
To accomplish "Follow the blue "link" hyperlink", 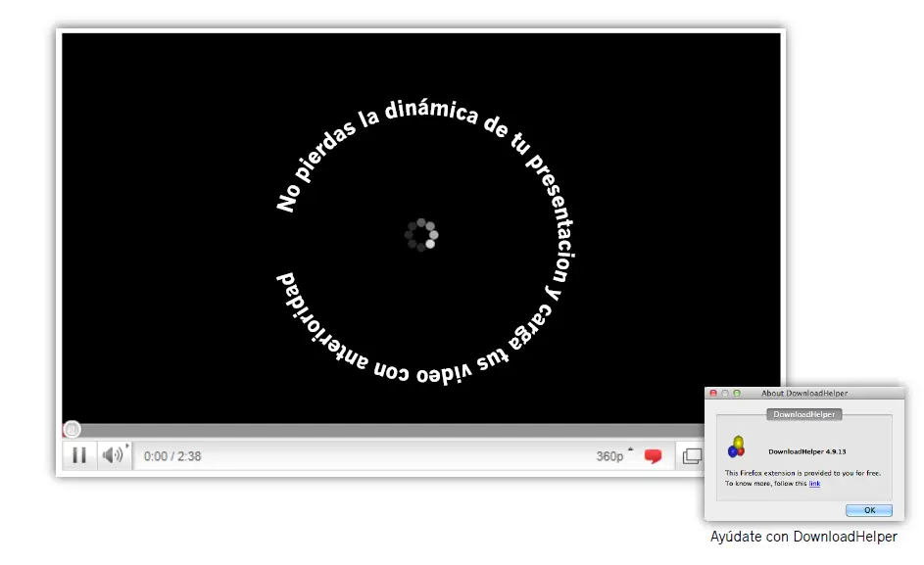I will (815, 483).
